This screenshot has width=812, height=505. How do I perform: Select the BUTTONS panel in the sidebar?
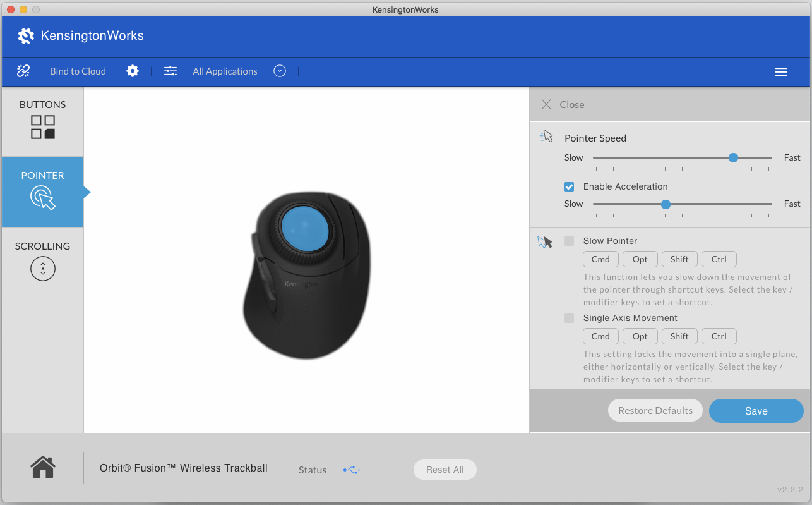[x=42, y=122]
